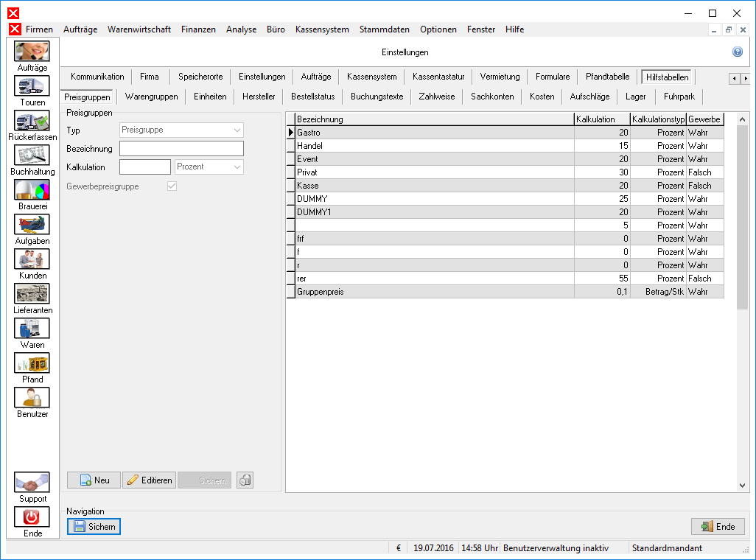756x560 pixels.
Task: Open the Waren sidebar icon
Action: tap(32, 329)
